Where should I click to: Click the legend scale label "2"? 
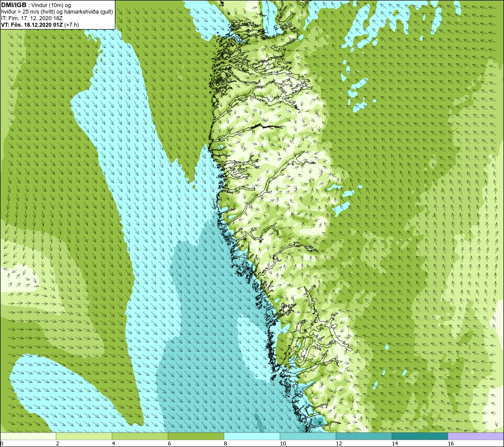tap(57, 444)
